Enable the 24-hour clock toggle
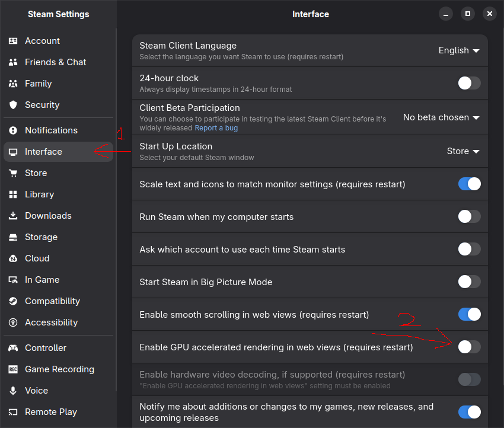504x428 pixels. click(469, 83)
